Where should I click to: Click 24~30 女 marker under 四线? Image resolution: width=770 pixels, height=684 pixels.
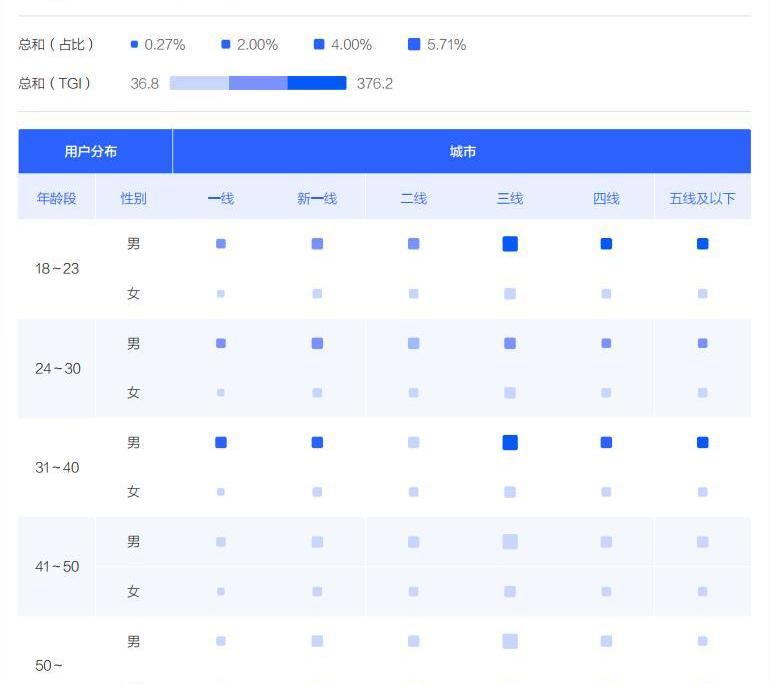606,393
